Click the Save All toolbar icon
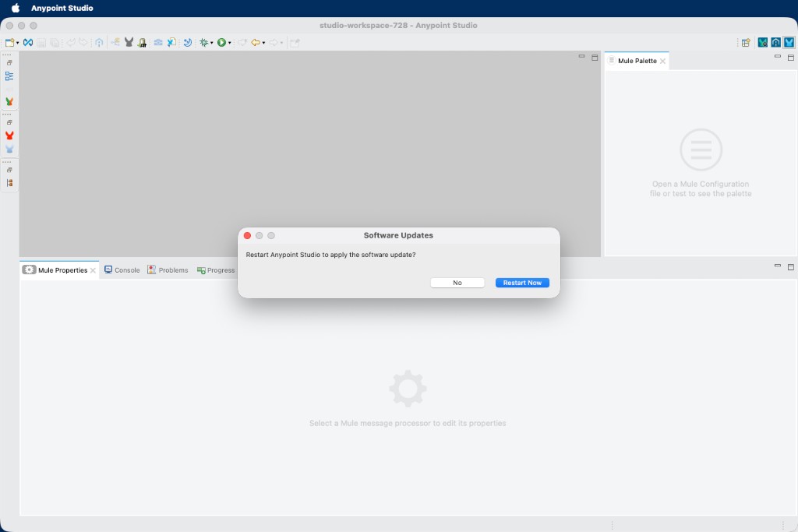The height and width of the screenshot is (532, 798). point(55,43)
